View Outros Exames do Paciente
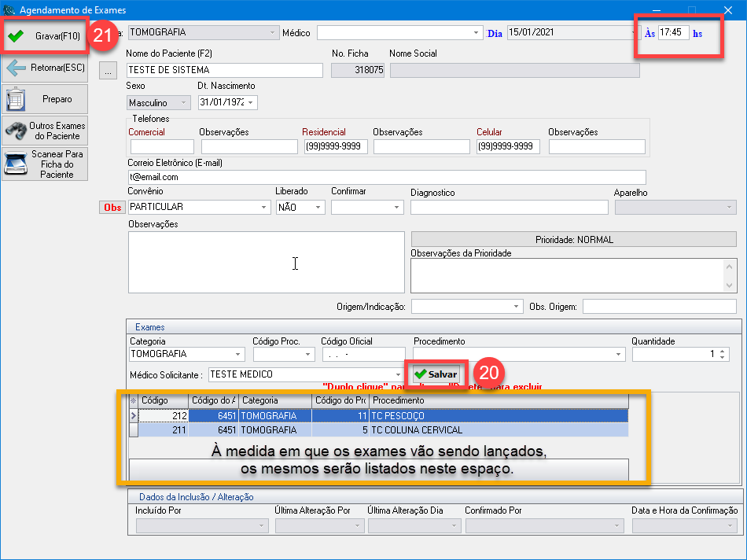This screenshot has width=747, height=560. click(x=44, y=131)
